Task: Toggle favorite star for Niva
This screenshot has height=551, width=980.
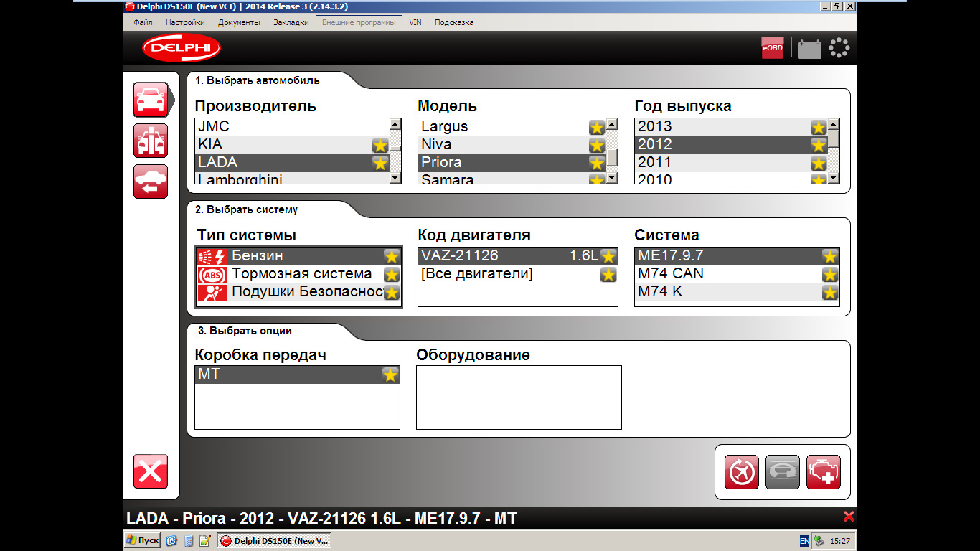Action: [x=597, y=146]
